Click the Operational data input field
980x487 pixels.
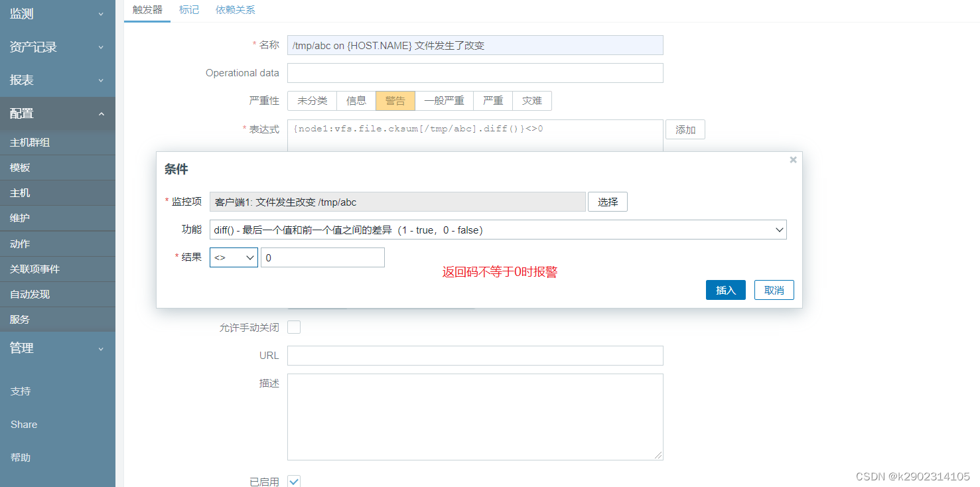(475, 73)
